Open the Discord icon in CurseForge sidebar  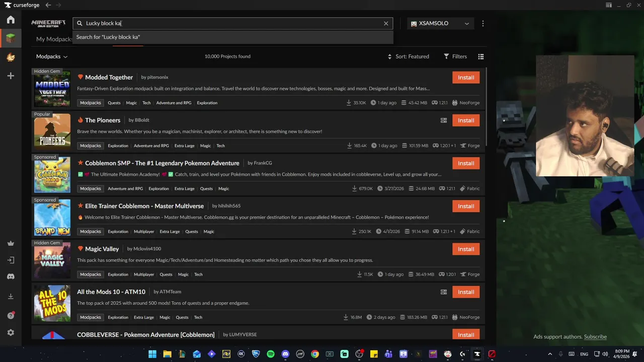[11, 277]
